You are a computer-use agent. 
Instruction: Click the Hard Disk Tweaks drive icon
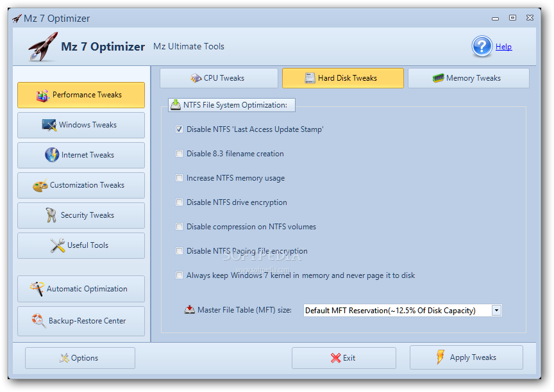310,78
